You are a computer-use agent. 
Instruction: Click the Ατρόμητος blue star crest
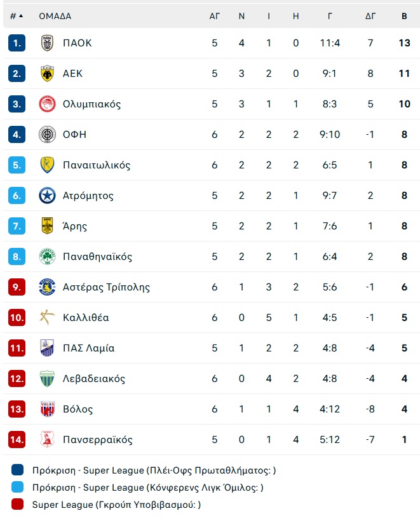(x=47, y=196)
